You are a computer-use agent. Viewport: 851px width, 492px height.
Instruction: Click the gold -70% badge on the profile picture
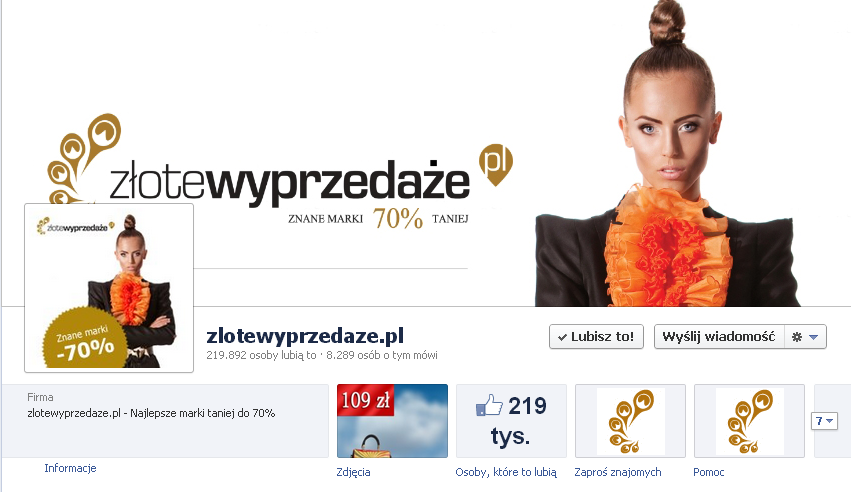[85, 340]
